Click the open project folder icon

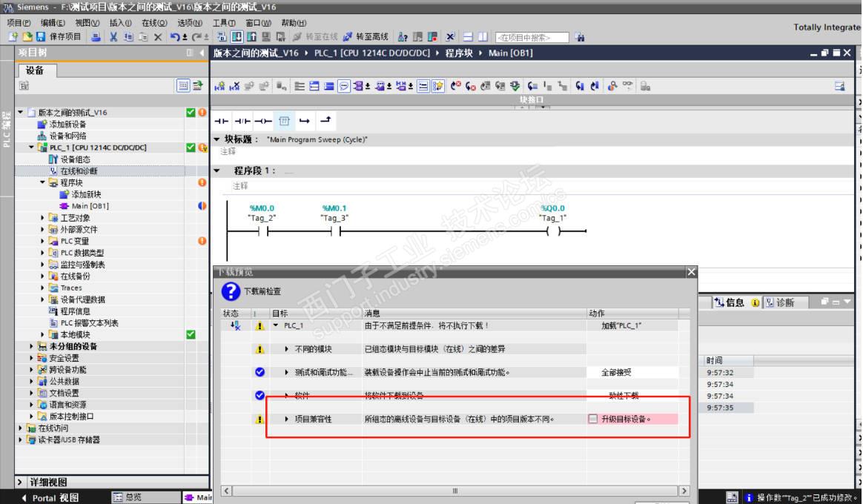point(27,37)
